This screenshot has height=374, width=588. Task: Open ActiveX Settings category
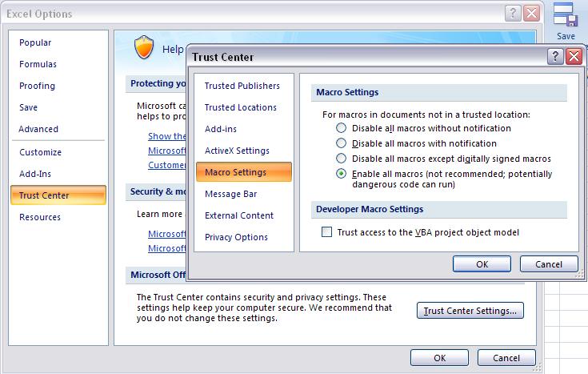(237, 151)
